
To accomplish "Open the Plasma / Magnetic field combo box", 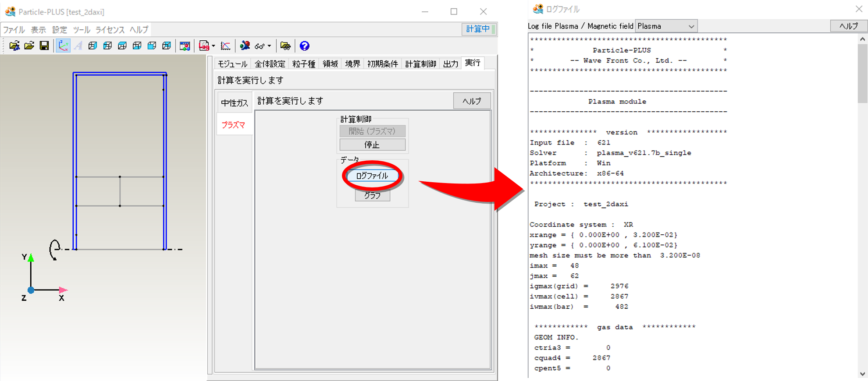I will click(666, 26).
